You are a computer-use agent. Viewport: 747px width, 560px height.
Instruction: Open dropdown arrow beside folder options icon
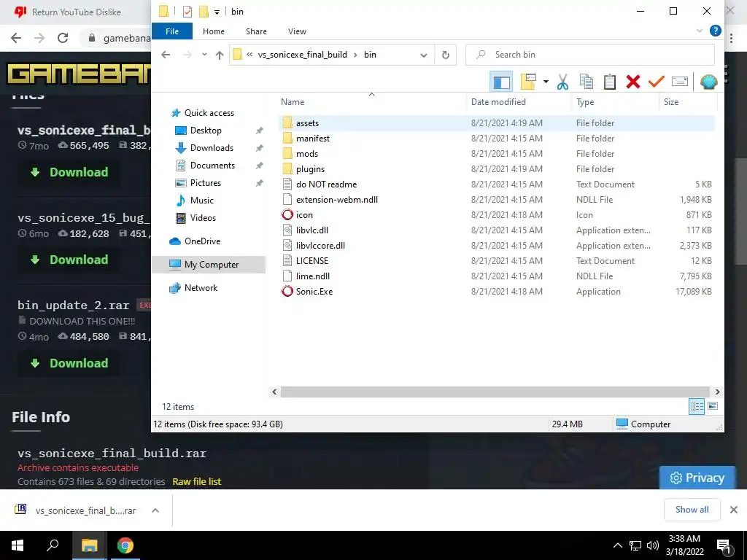pyautogui.click(x=546, y=82)
